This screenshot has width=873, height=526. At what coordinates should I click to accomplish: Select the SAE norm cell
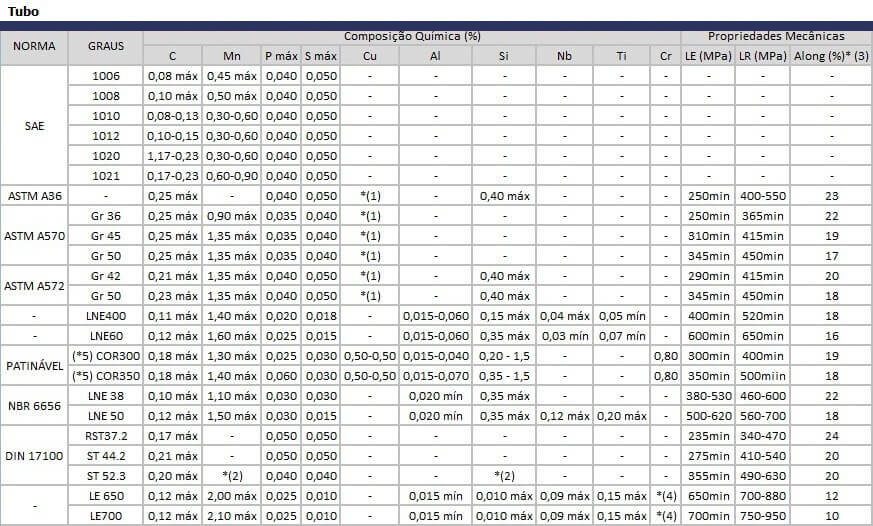[34, 126]
